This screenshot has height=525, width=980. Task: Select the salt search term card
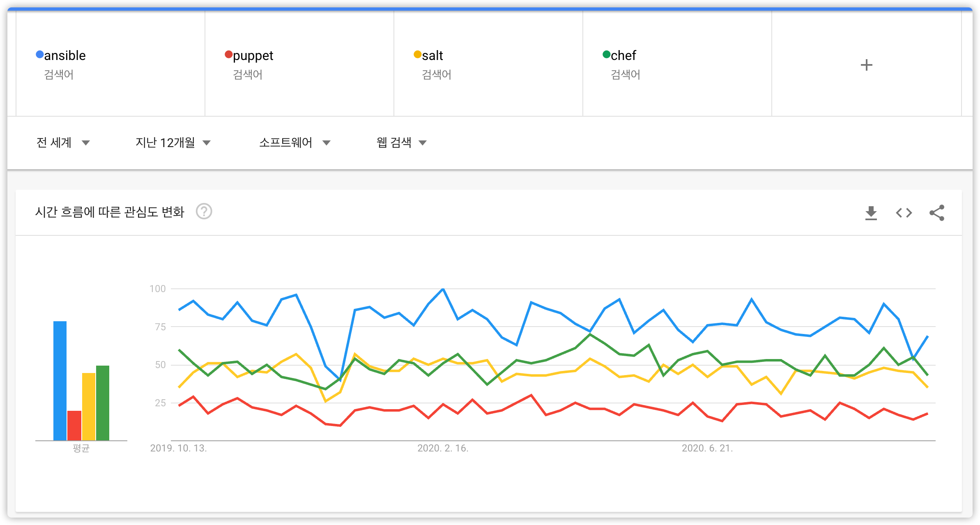[488, 64]
